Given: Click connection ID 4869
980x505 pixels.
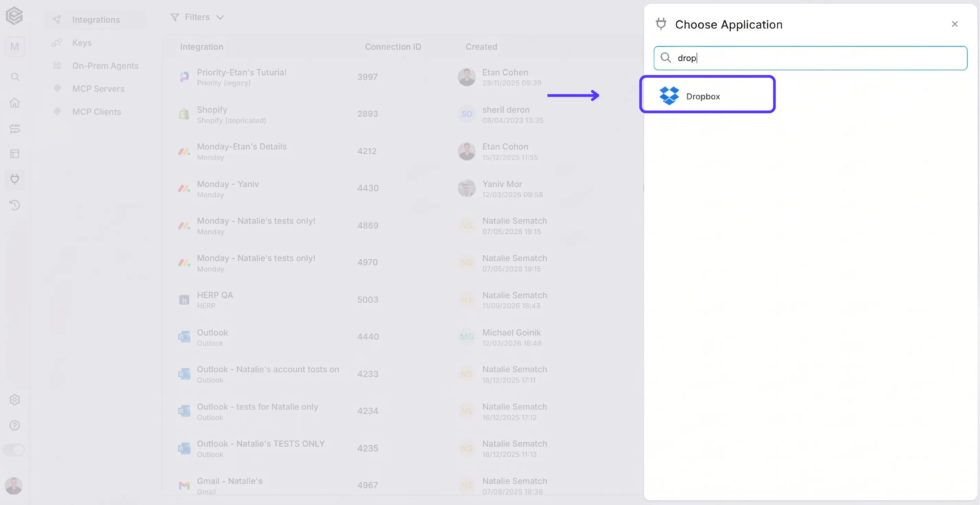Looking at the screenshot, I should pos(367,226).
